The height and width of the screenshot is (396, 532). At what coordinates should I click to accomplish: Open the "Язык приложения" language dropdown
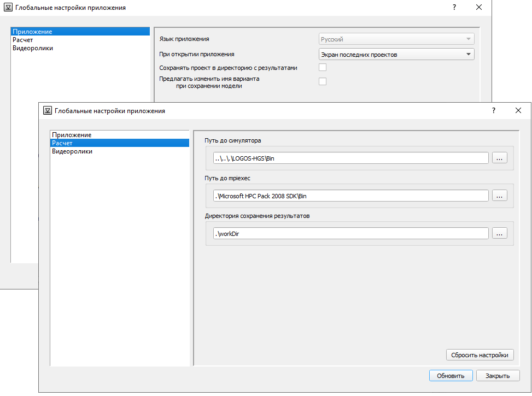click(x=396, y=39)
